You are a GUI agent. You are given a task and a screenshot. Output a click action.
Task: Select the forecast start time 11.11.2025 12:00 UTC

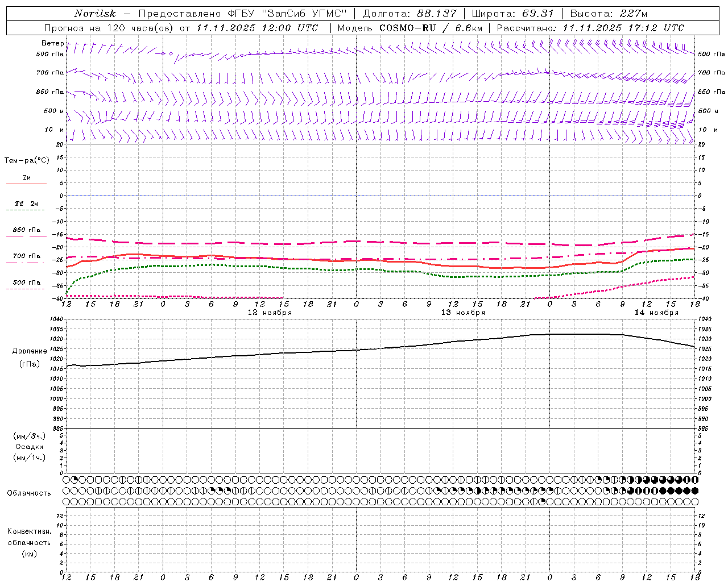(257, 28)
